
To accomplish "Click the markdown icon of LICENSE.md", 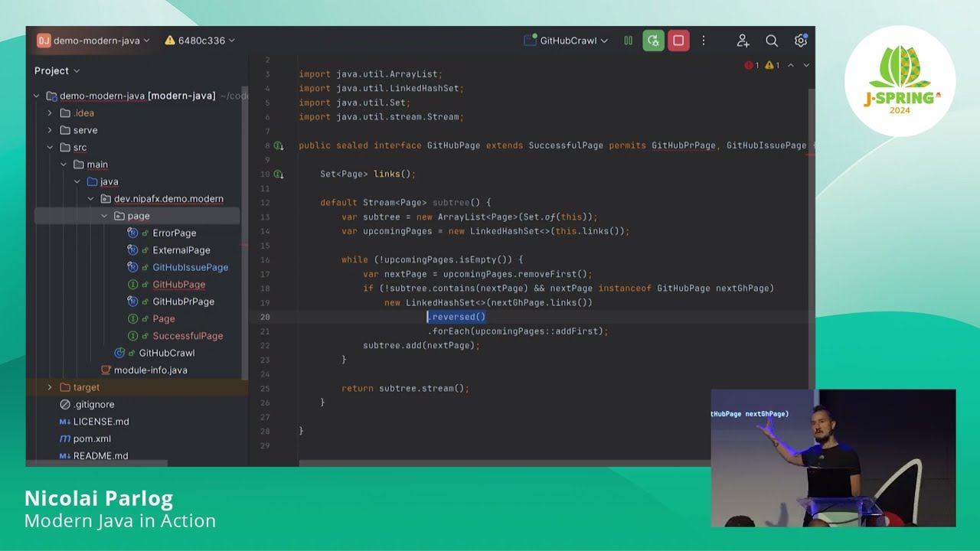I will click(x=65, y=422).
